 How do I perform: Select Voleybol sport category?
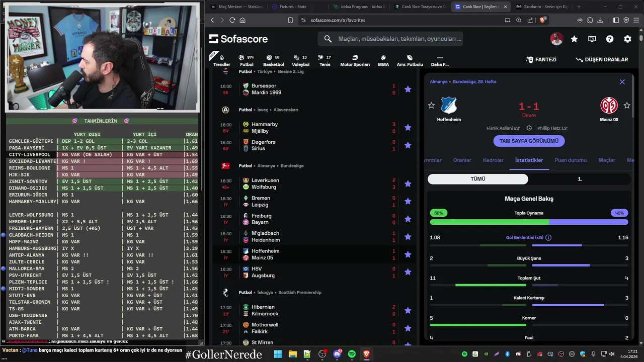click(x=300, y=60)
